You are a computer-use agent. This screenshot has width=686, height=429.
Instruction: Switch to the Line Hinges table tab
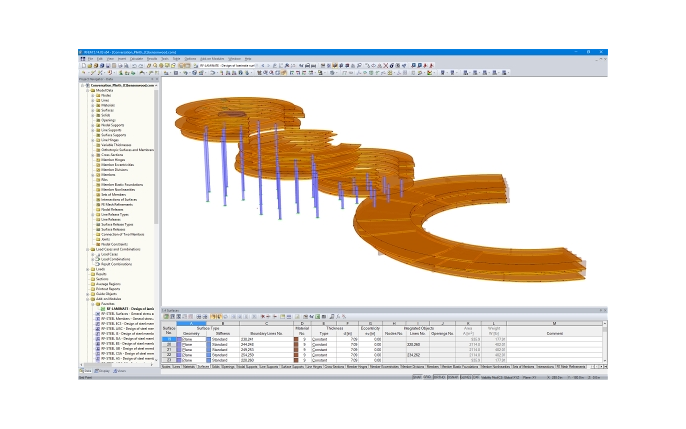click(x=314, y=366)
